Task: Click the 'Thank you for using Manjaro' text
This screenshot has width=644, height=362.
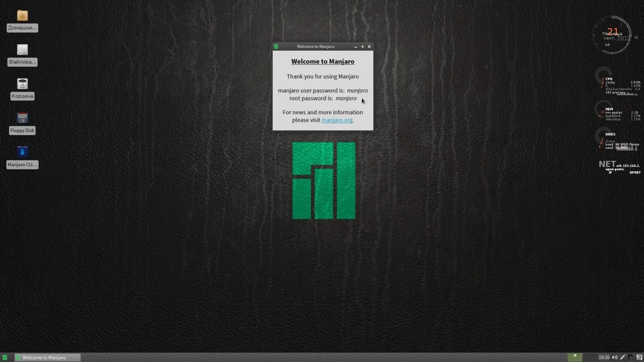Action: (x=323, y=76)
